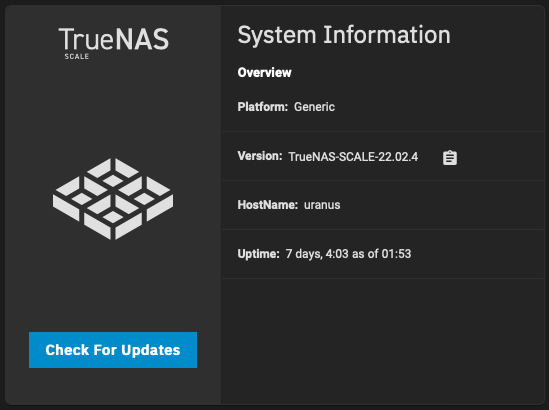This screenshot has width=549, height=410.
Task: Click the Platform label
Action: [263, 107]
